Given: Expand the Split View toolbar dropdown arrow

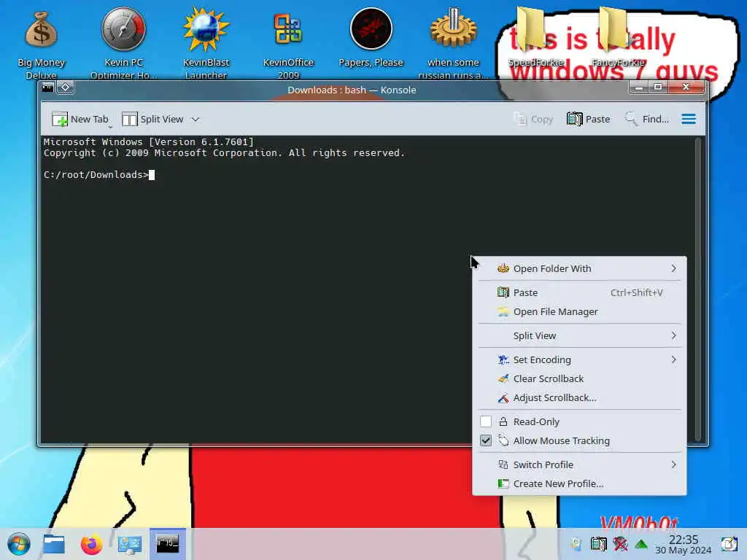Looking at the screenshot, I should tap(196, 119).
